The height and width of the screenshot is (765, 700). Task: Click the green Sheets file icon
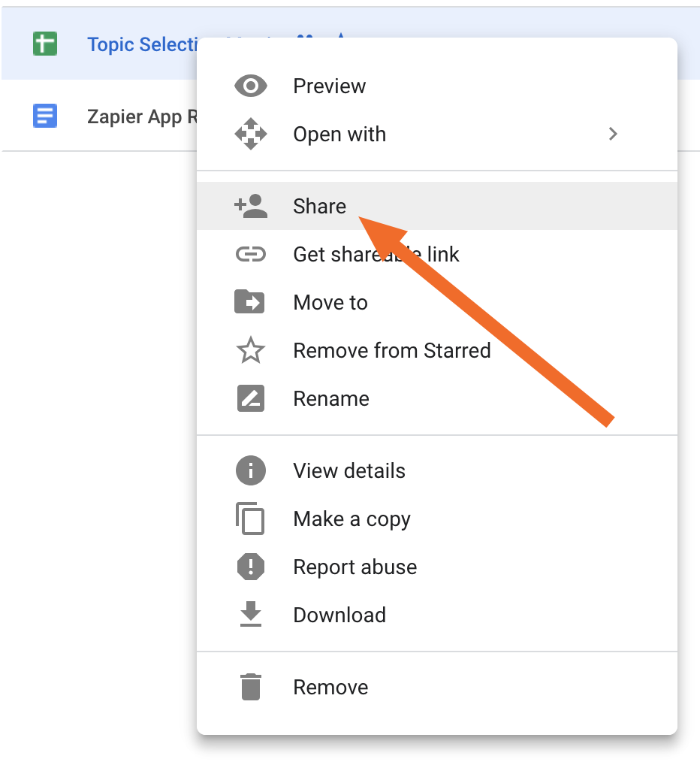coord(45,44)
